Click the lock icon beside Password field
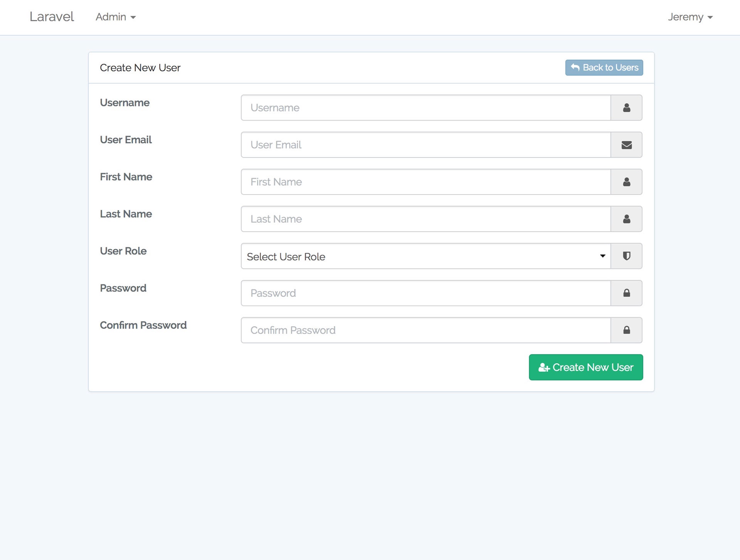The height and width of the screenshot is (560, 740). coord(626,293)
